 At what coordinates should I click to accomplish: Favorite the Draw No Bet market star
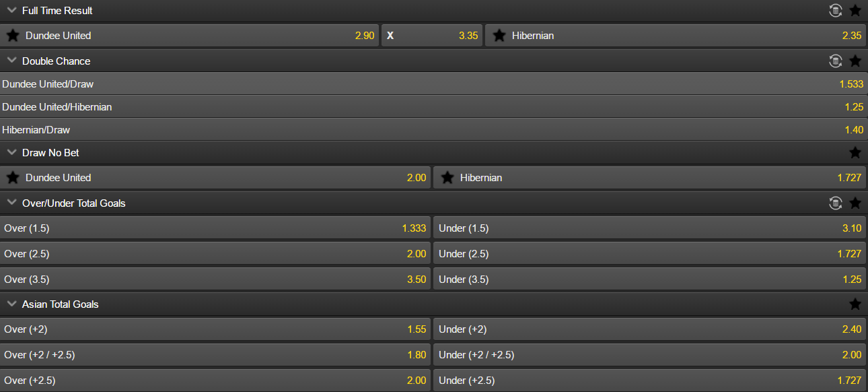pyautogui.click(x=855, y=152)
